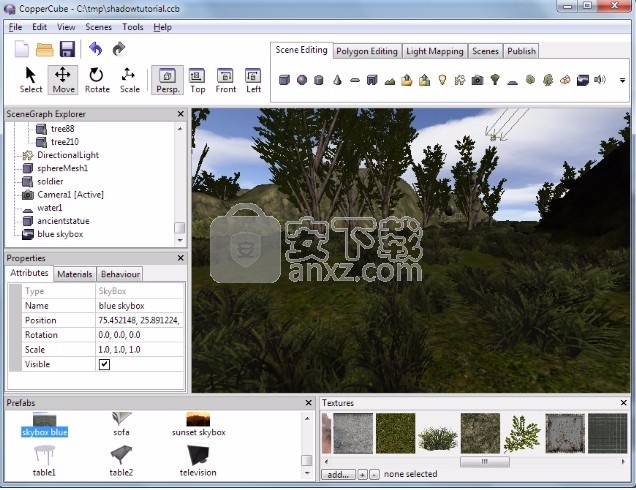Expand the scene editing toolbar overflow arrow
This screenshot has height=490, width=636.
(622, 80)
